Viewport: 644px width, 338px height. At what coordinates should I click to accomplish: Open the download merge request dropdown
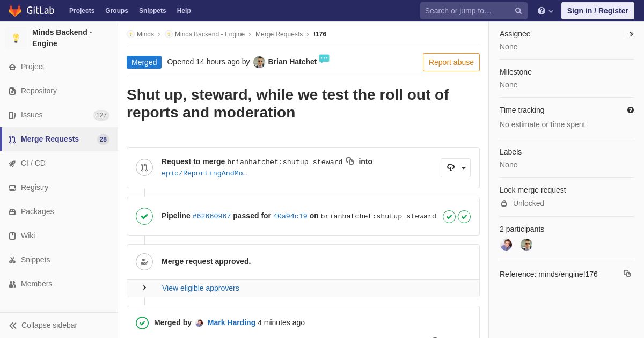[456, 167]
